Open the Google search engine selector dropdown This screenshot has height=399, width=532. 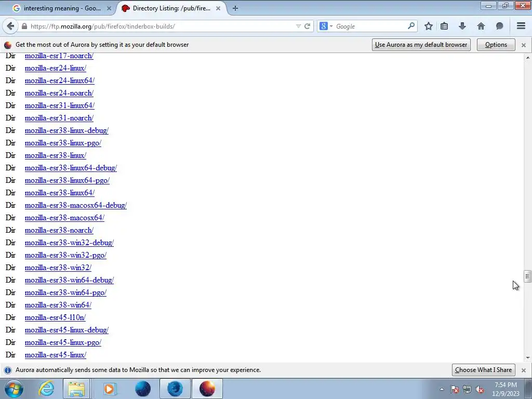tap(326, 26)
